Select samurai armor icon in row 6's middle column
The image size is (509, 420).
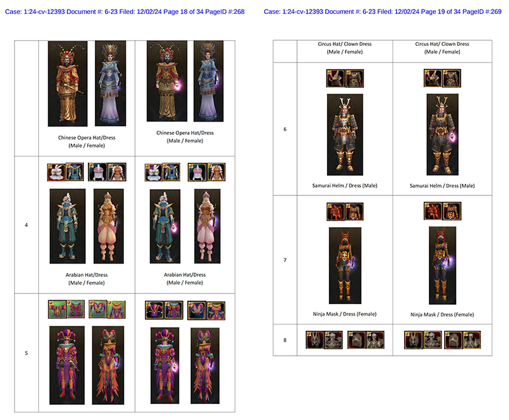point(354,78)
